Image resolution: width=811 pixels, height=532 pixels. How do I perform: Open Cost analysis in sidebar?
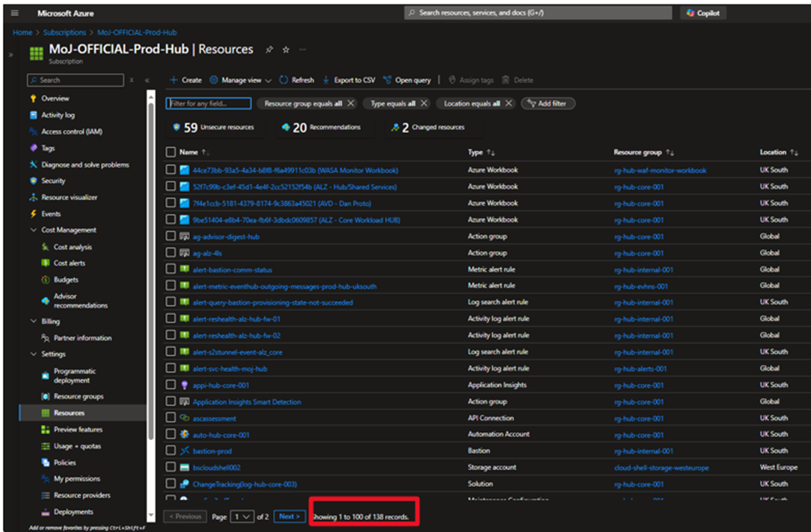(73, 247)
